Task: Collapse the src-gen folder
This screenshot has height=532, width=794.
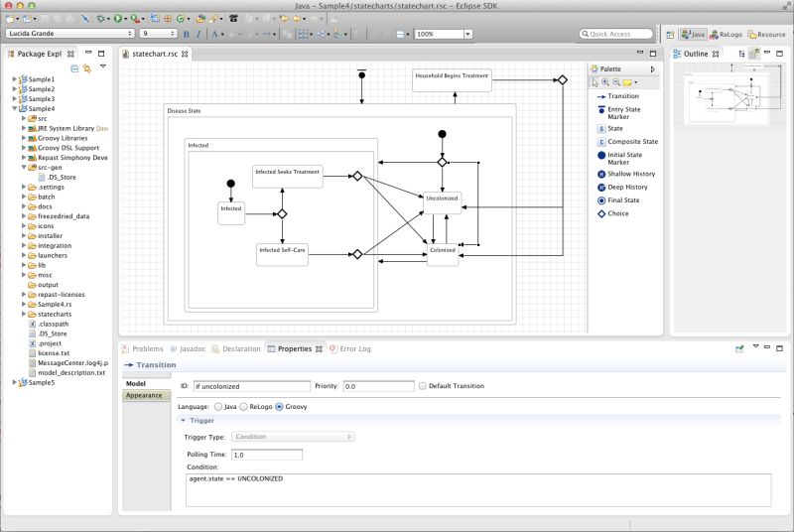Action: [x=24, y=167]
